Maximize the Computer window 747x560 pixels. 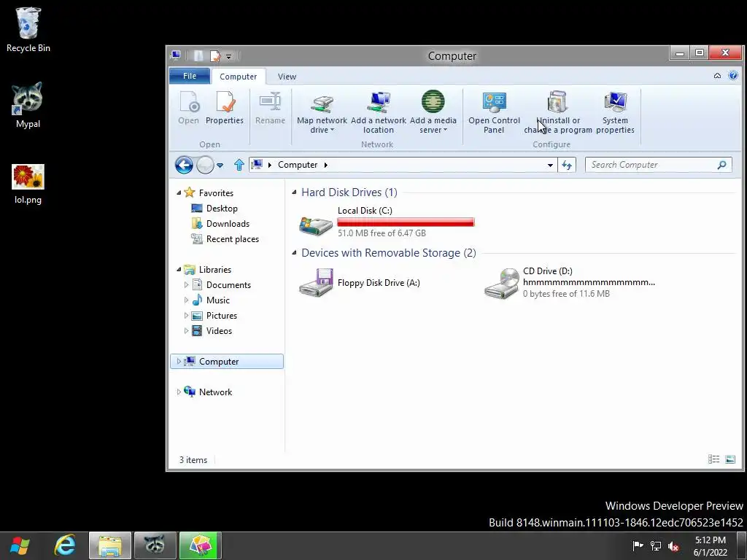(700, 52)
